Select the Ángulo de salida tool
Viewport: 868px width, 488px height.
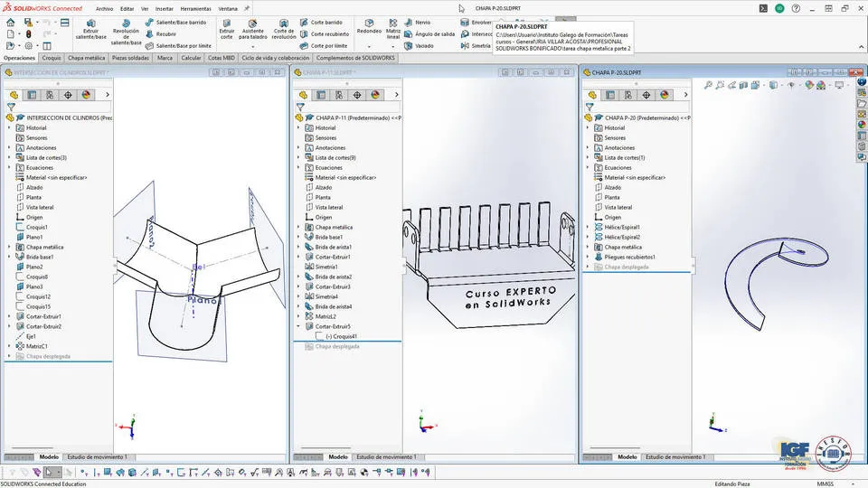coord(429,34)
